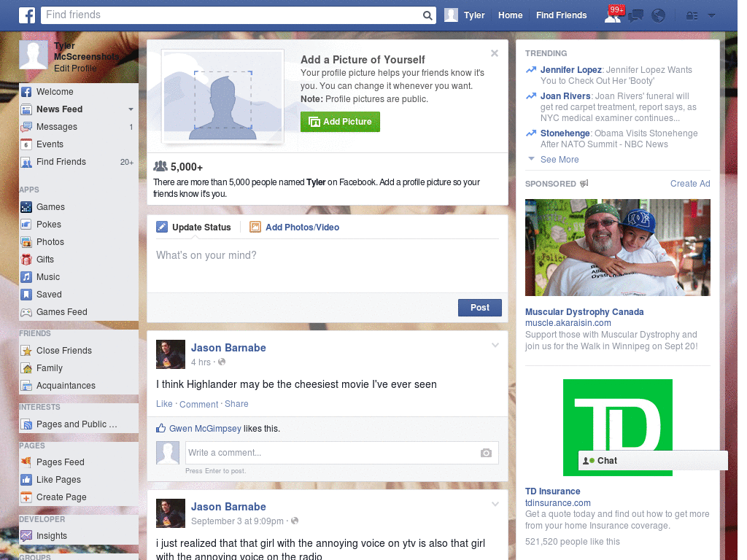The width and height of the screenshot is (747, 560).
Task: Click the Find friends search field
Action: 231,15
